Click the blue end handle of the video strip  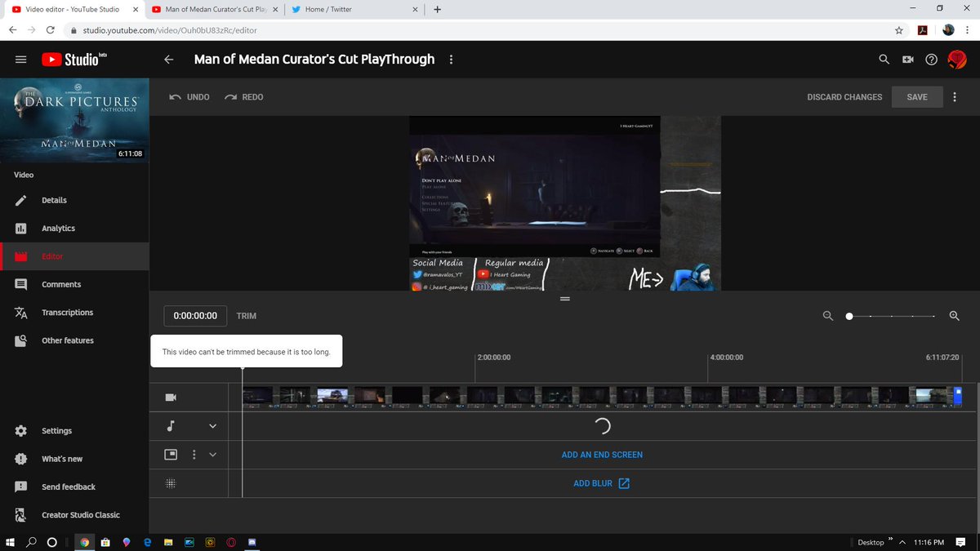click(x=959, y=396)
